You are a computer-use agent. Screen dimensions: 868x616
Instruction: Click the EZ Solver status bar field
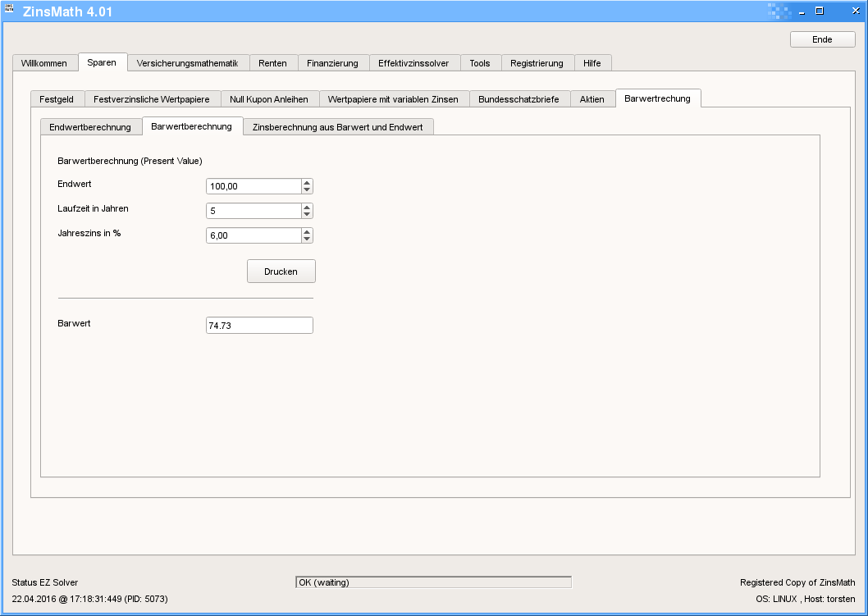click(x=433, y=582)
